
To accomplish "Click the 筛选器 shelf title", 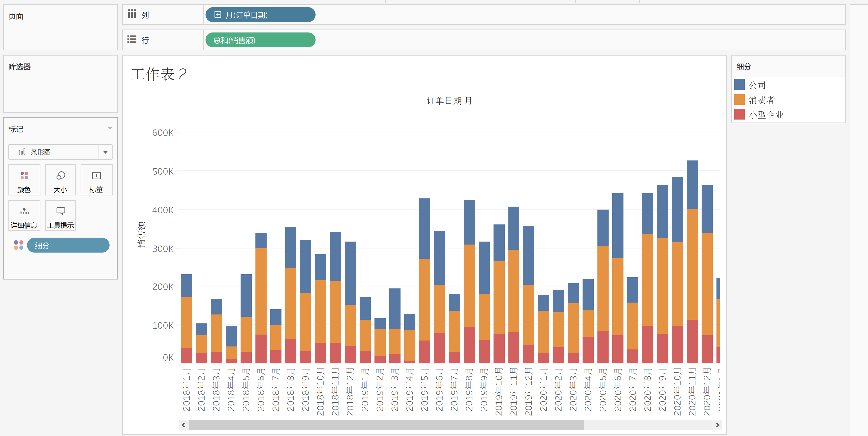I will (x=20, y=67).
